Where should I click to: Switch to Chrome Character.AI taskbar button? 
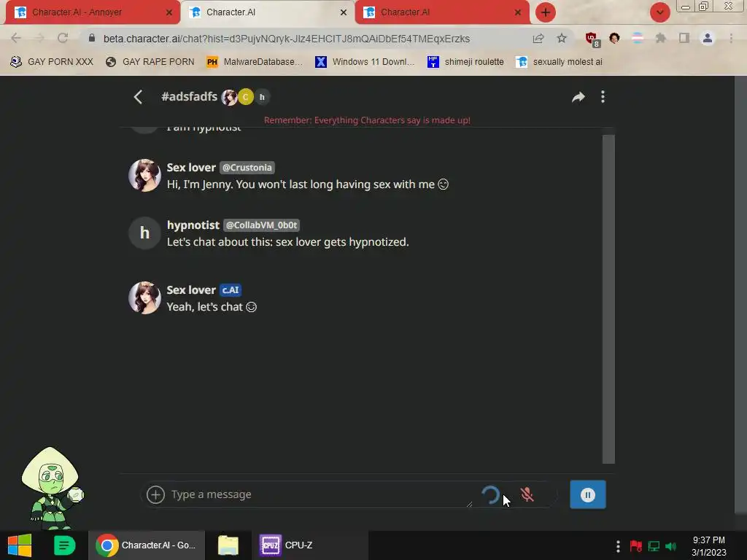146,545
